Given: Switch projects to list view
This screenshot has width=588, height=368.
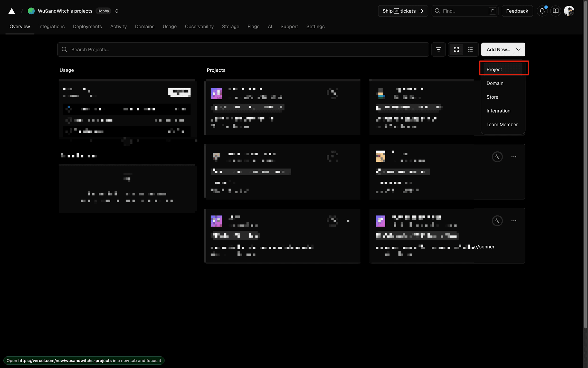Looking at the screenshot, I should click(470, 49).
